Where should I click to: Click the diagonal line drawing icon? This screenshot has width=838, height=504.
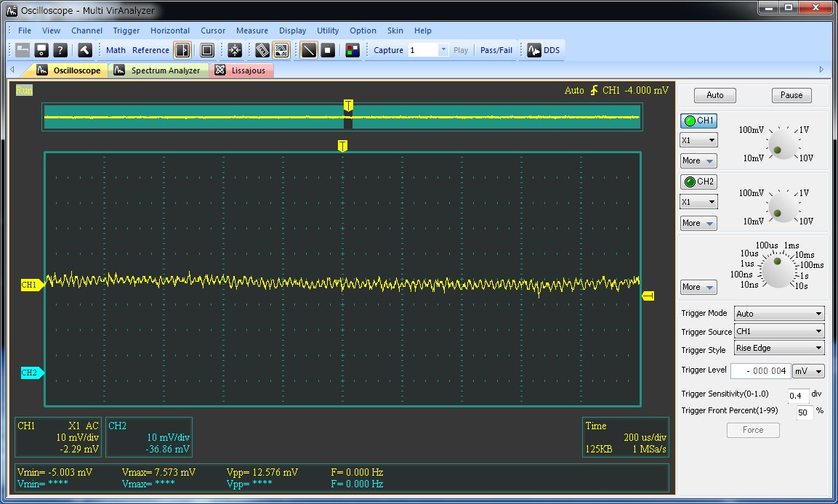tap(309, 50)
